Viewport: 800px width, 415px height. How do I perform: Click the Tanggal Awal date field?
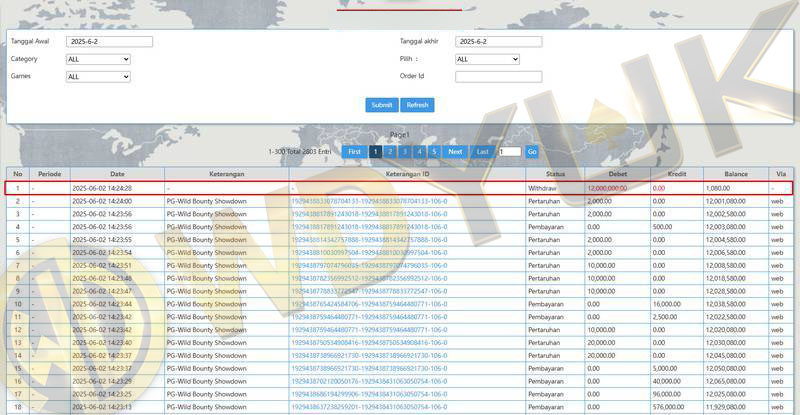point(109,42)
